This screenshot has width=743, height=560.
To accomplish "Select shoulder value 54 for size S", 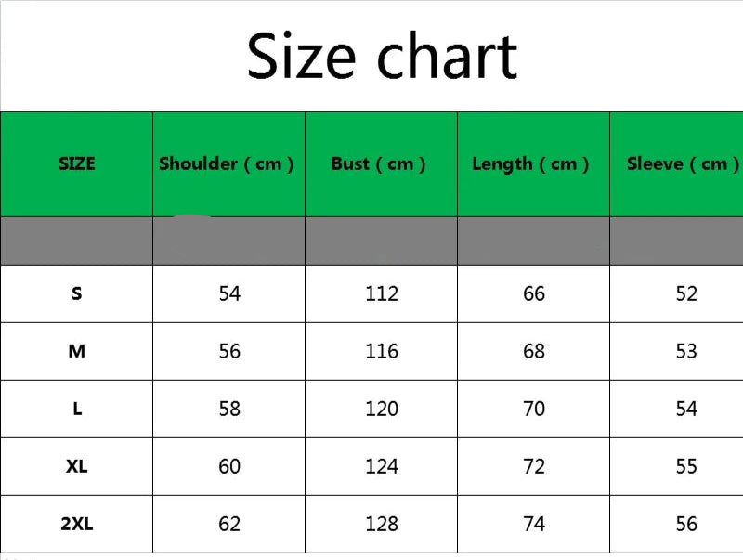I will click(x=229, y=293).
